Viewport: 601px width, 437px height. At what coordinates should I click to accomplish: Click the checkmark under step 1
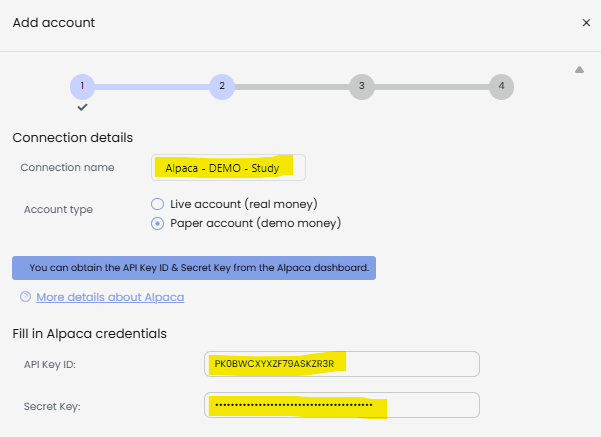pyautogui.click(x=82, y=107)
